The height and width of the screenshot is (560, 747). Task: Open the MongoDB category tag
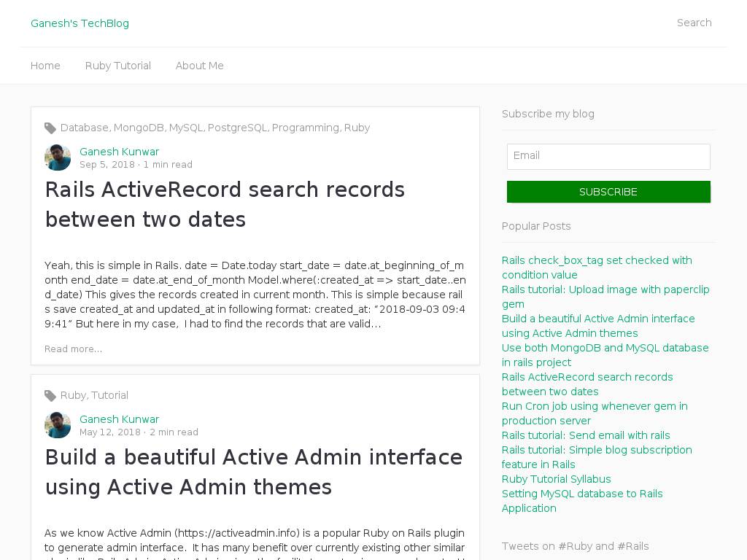tap(139, 128)
